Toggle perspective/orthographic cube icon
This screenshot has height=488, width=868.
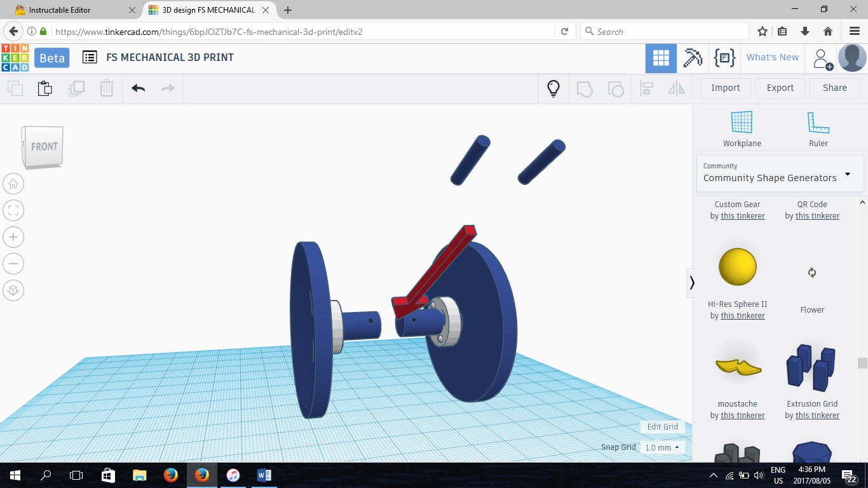click(13, 291)
